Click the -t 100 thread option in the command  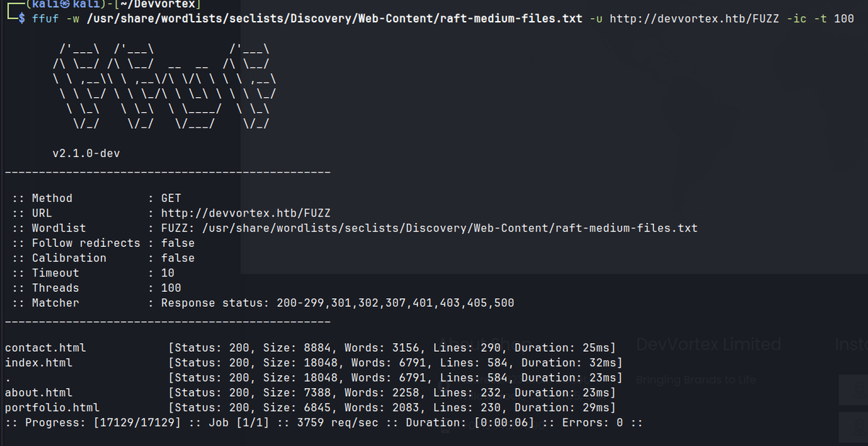(x=833, y=18)
